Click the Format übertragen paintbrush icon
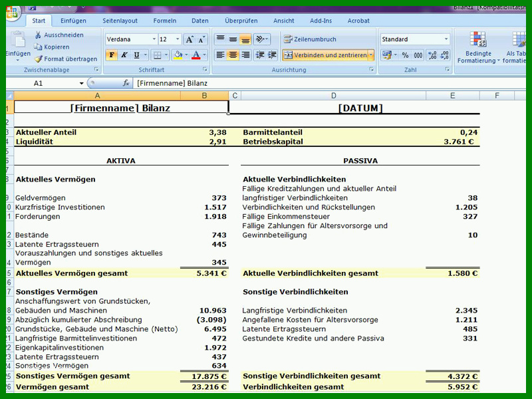This screenshot has height=399, width=532. 39,59
